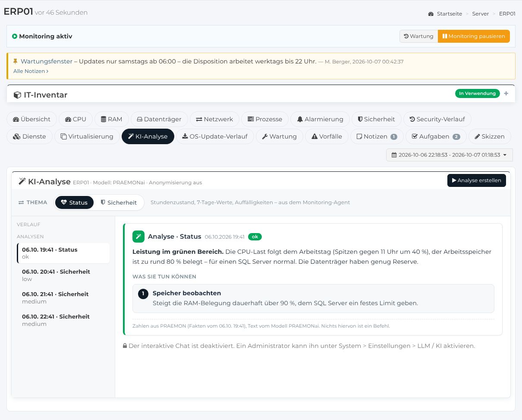Screen dimensions: 522x420
Task: Click the green analysis wand icon
Action: tap(138, 237)
